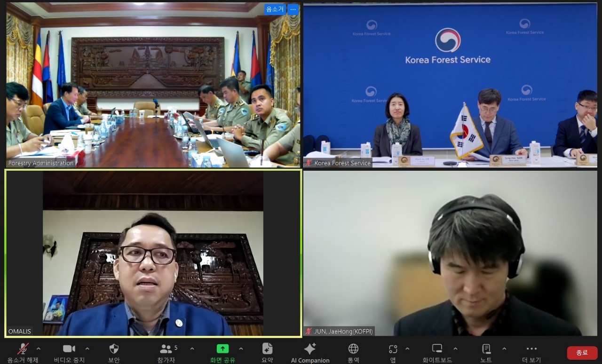Open 더 보기 more options icon
The height and width of the screenshot is (364, 602).
point(531,348)
